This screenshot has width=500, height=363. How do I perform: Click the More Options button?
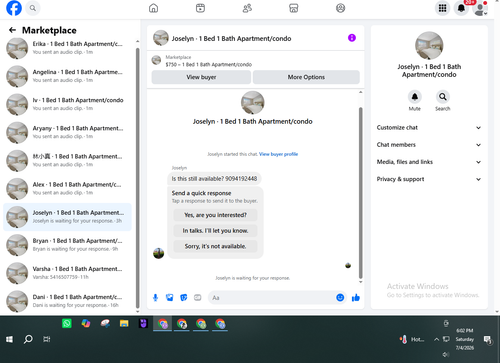306,77
